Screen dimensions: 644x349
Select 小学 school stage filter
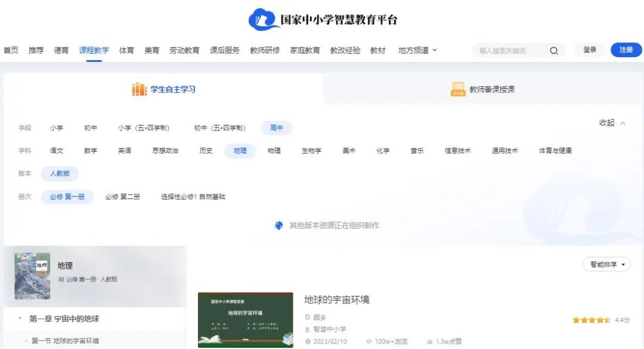click(x=57, y=128)
